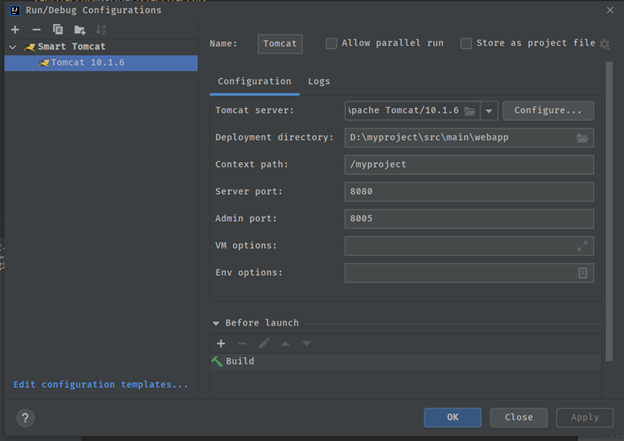Image resolution: width=624 pixels, height=441 pixels.
Task: Click the Admin port field
Action: 469,219
